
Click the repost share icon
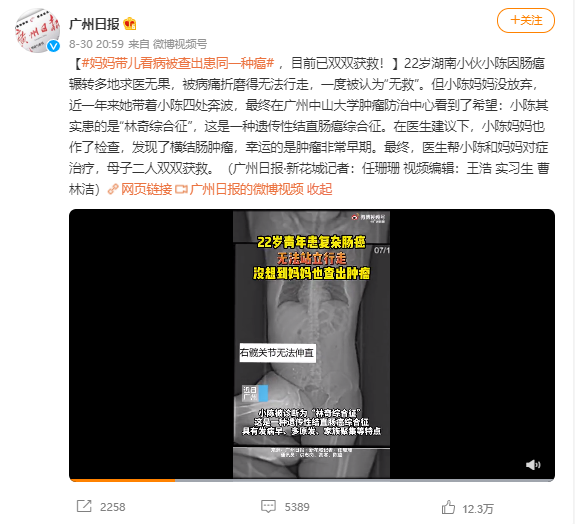[x=84, y=506]
